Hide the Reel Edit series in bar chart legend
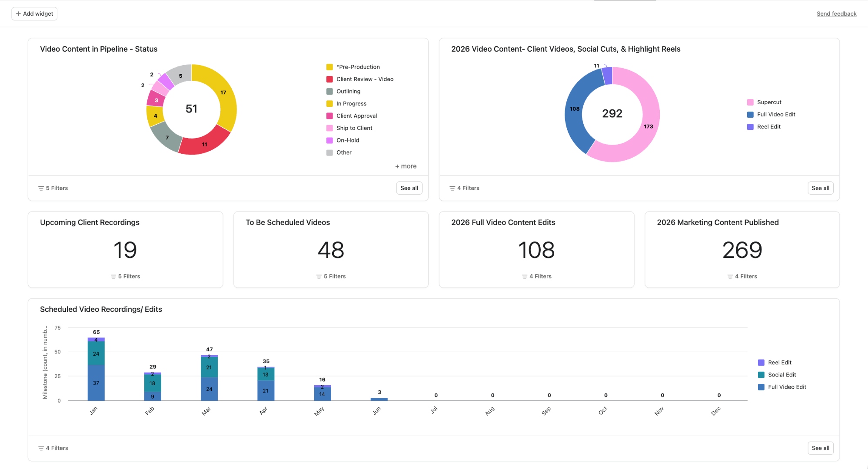 [x=778, y=362]
